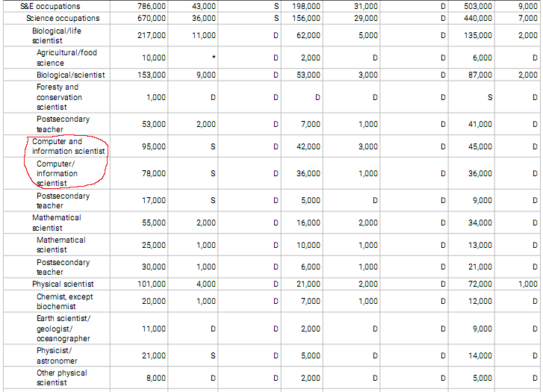Select the 34,000 cell
Image resolution: width=543 pixels, height=392 pixels.
click(x=480, y=223)
